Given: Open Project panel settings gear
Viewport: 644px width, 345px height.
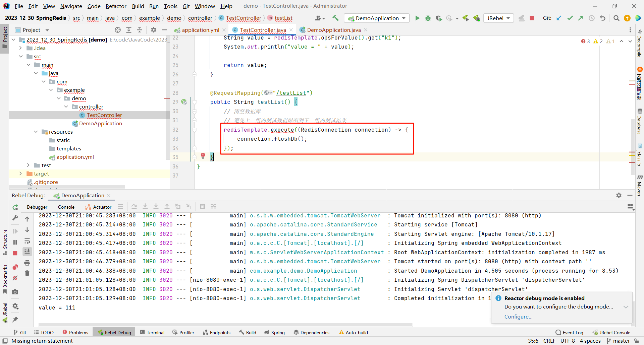Looking at the screenshot, I should point(154,30).
